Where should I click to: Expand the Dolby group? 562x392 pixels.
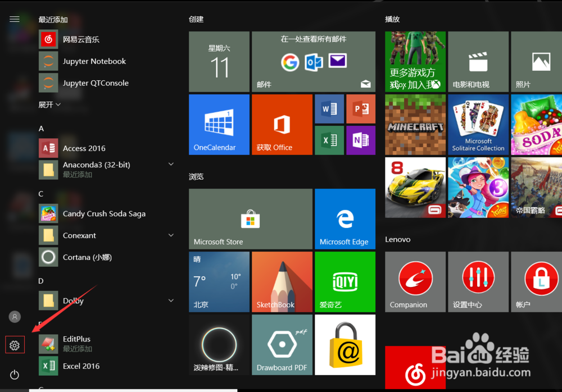(x=171, y=300)
